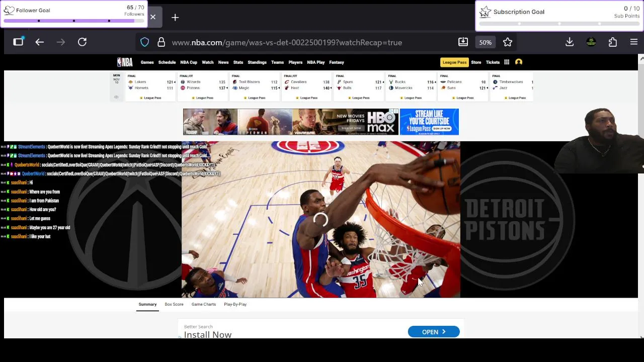Open the tracking protection shield
This screenshot has width=644, height=362.
[144, 42]
